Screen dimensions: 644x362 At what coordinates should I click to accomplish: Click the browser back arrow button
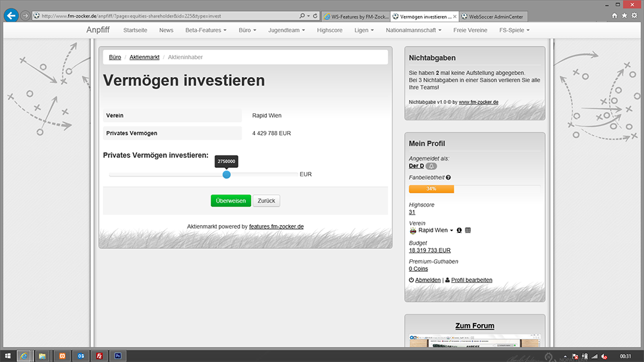pyautogui.click(x=11, y=15)
